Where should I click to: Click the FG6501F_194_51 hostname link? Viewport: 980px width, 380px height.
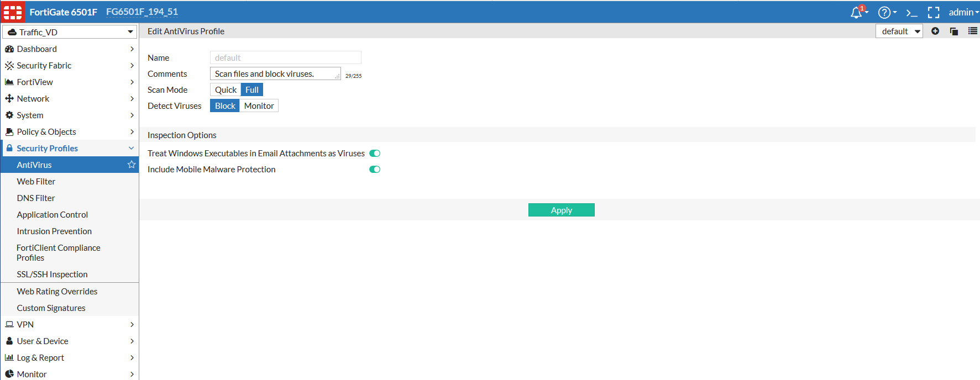142,12
